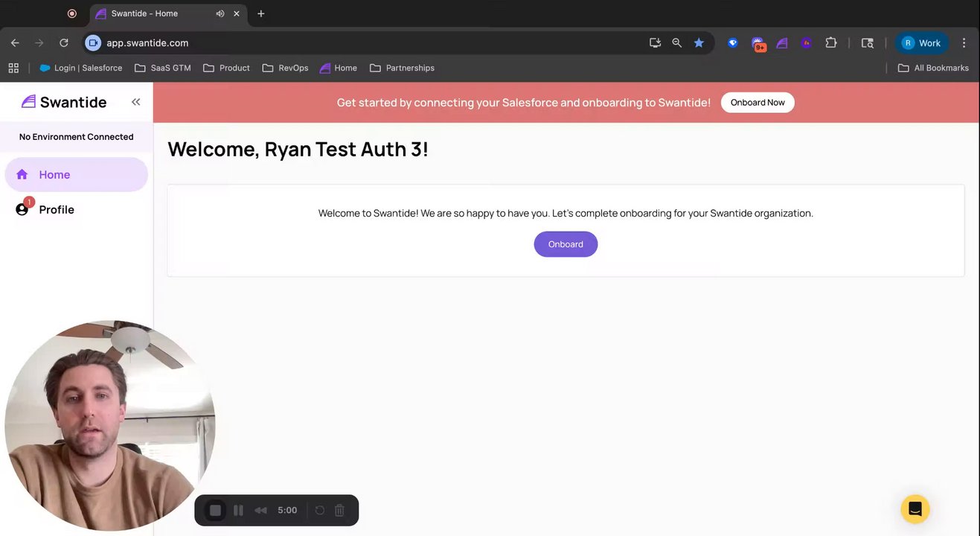Click the Onboard Now banner button
This screenshot has height=536, width=980.
[758, 103]
